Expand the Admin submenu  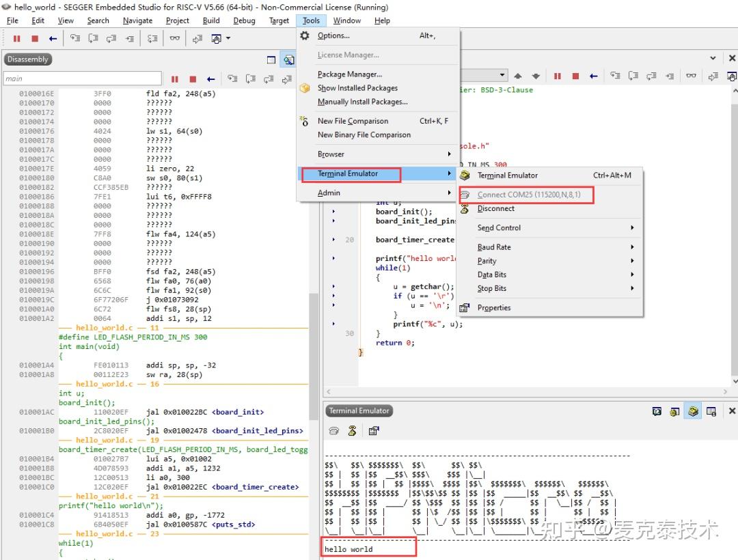tap(379, 193)
